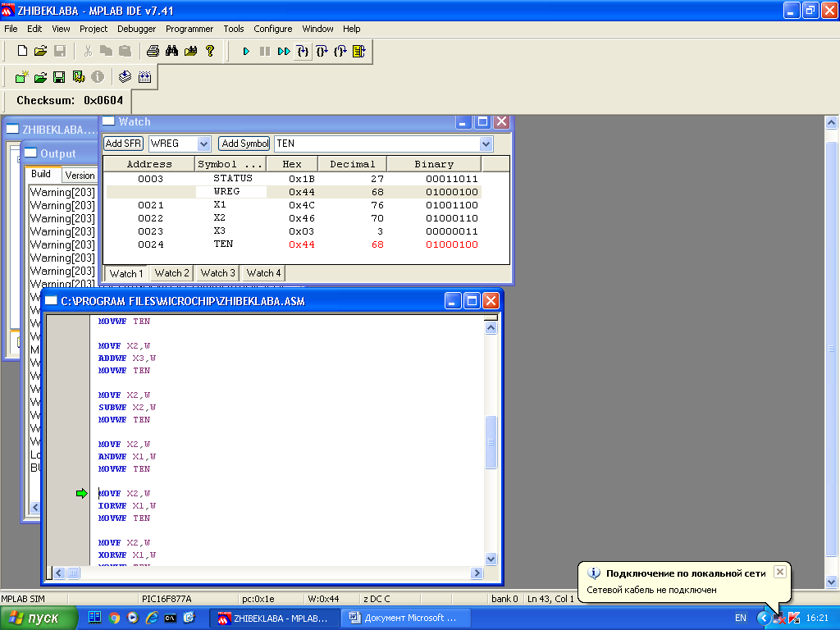Viewport: 840px width, 630px height.
Task: Click the debugger Halt pause icon
Action: coord(265,52)
